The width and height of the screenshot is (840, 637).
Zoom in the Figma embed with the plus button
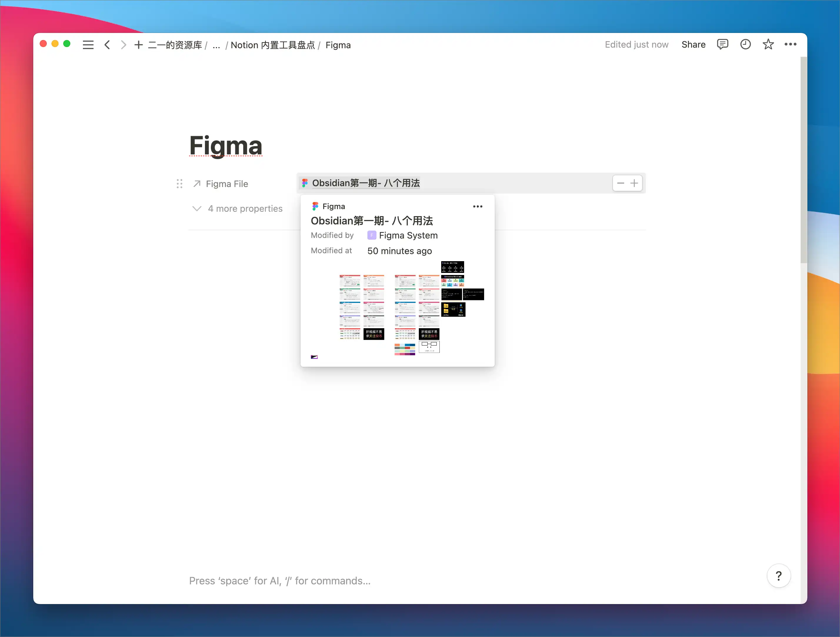[634, 183]
